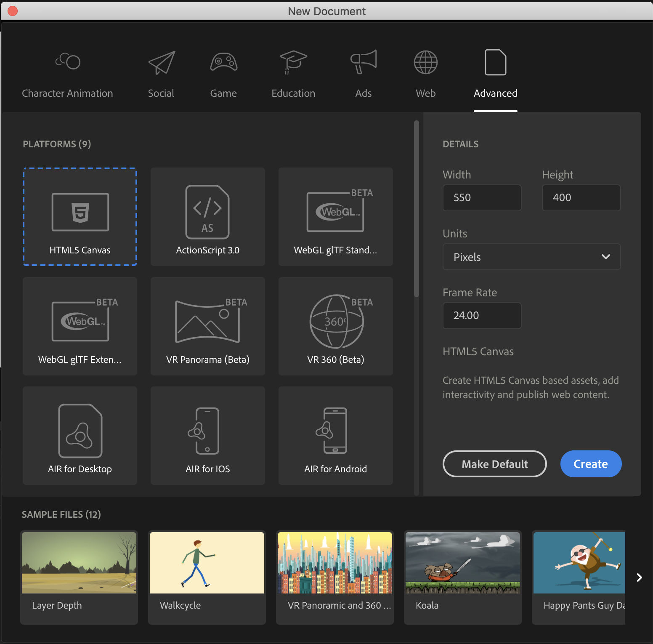Open the Happy Pants Guy sample thumbnail
This screenshot has width=653, height=644.
(x=579, y=563)
